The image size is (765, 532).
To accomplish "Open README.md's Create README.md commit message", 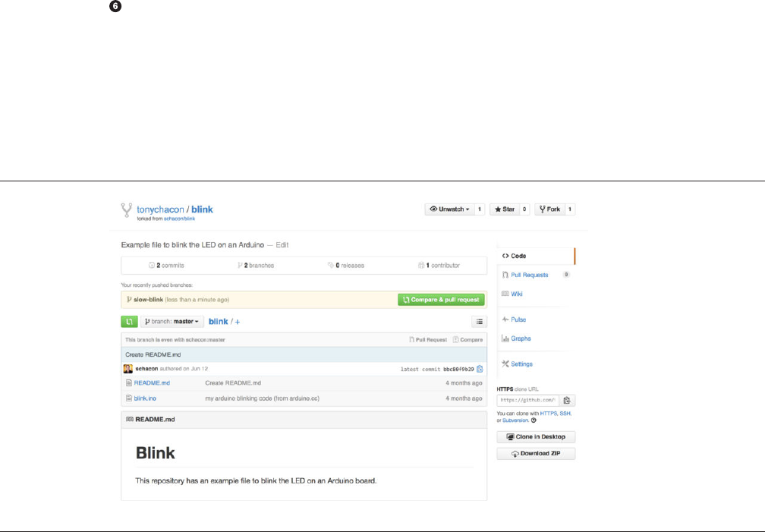I will coord(233,383).
